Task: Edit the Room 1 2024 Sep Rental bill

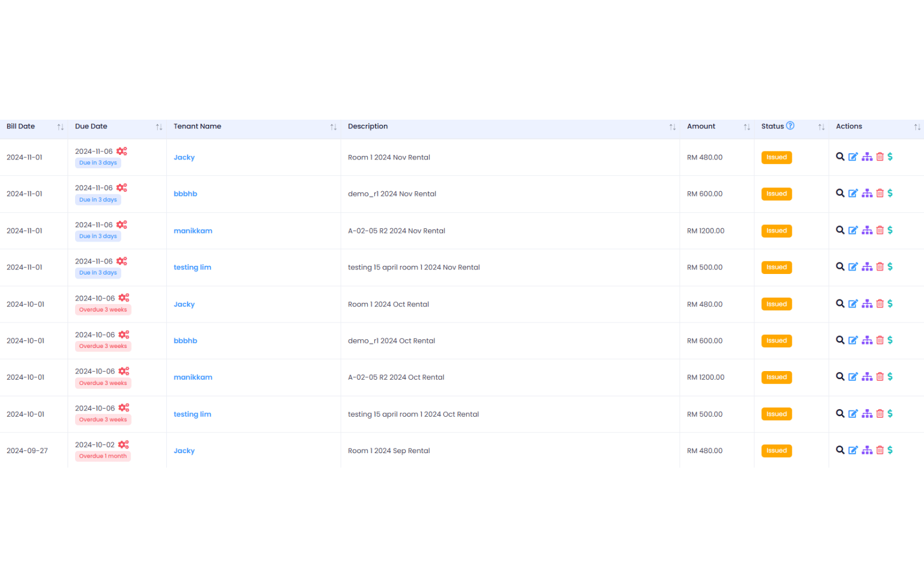Action: (853, 450)
